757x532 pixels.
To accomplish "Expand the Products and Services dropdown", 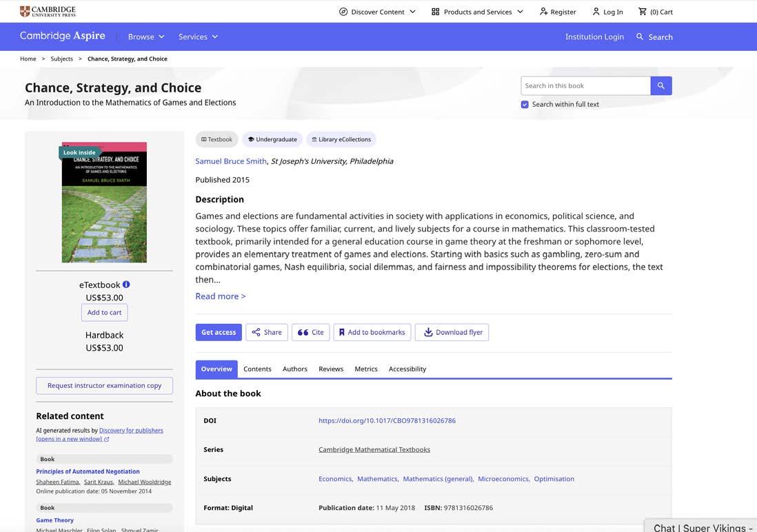I will (x=520, y=12).
